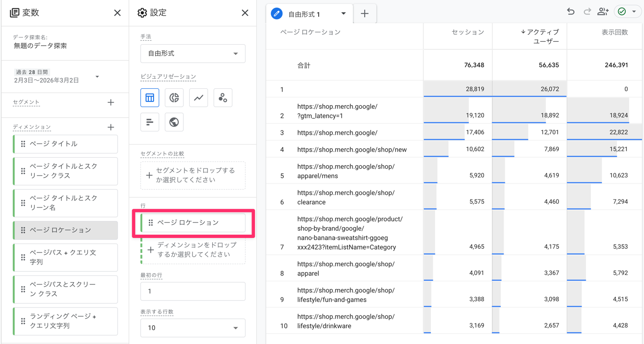
Task: Open the date range 過去 28 日間 picker
Action: coord(56,76)
